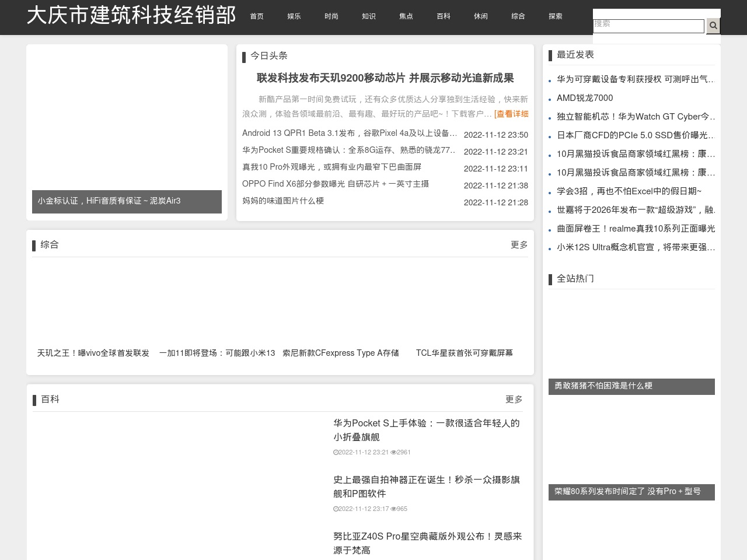
Task: Click hot item 荣耀80系列发布时间定了
Action: coord(631,492)
